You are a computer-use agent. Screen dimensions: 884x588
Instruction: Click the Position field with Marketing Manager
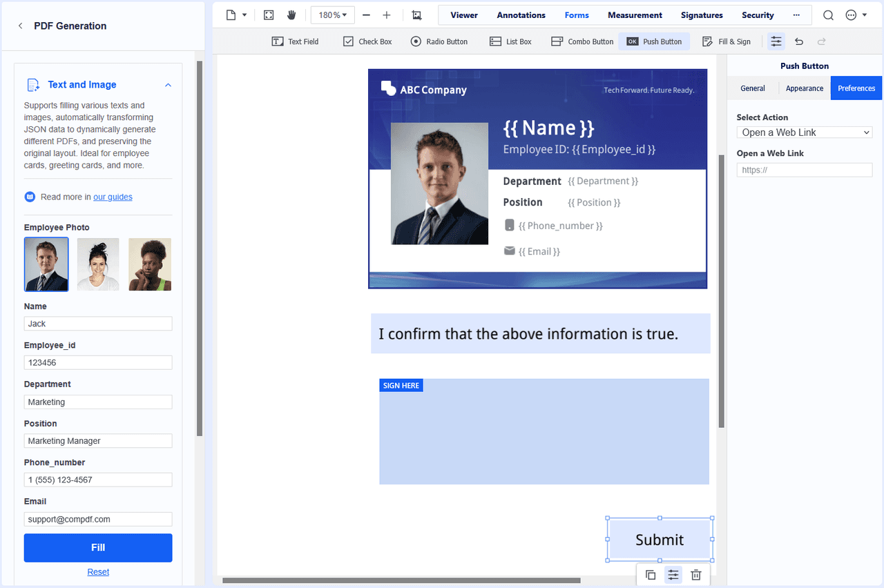(x=98, y=441)
